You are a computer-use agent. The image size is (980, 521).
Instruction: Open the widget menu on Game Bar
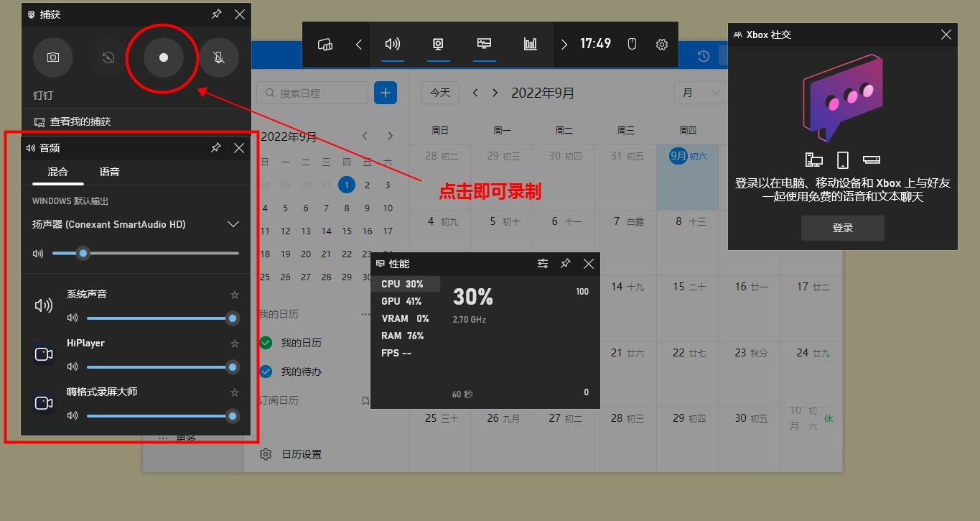tap(325, 45)
